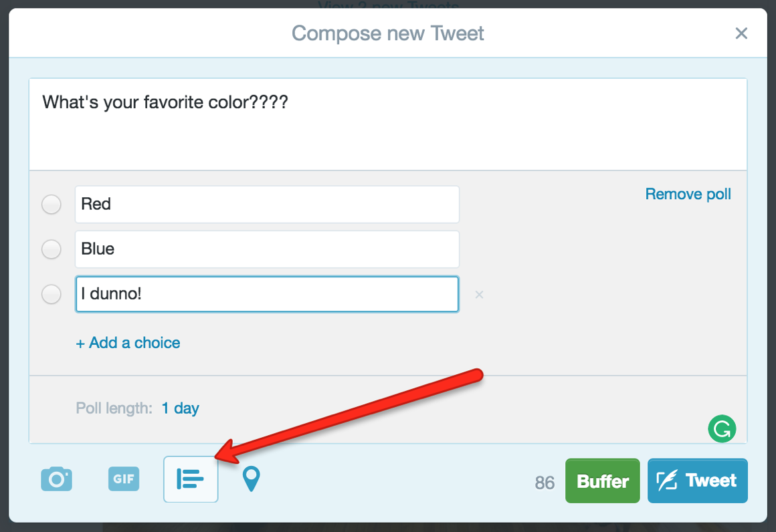Send the tweet with the Tweet button

[x=698, y=480]
